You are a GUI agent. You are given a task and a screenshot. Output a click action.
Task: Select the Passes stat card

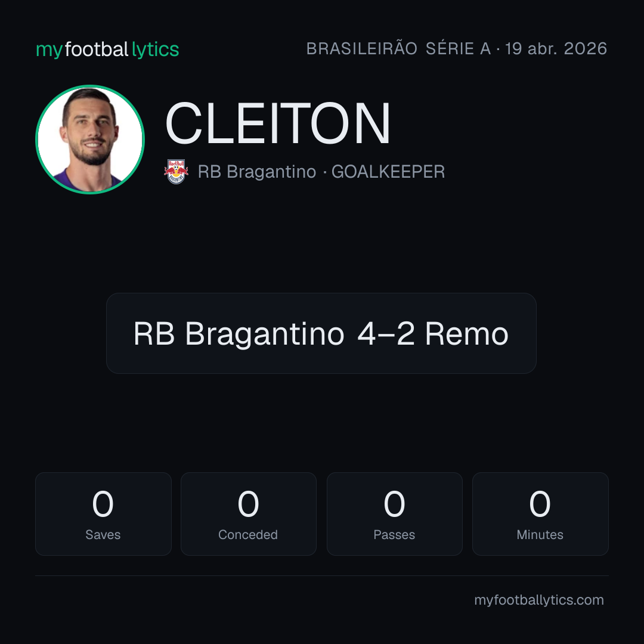tap(394, 514)
